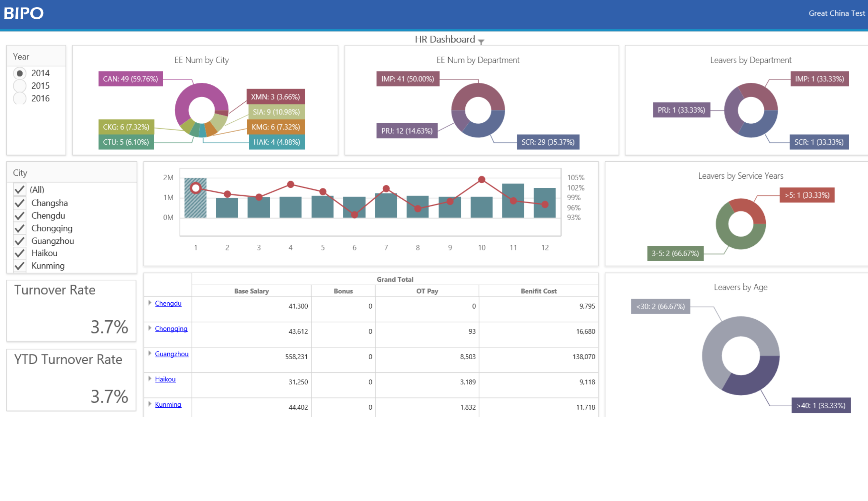868x501 pixels.
Task: Open the HR Dashboard filter dropdown arrow
Action: [481, 42]
